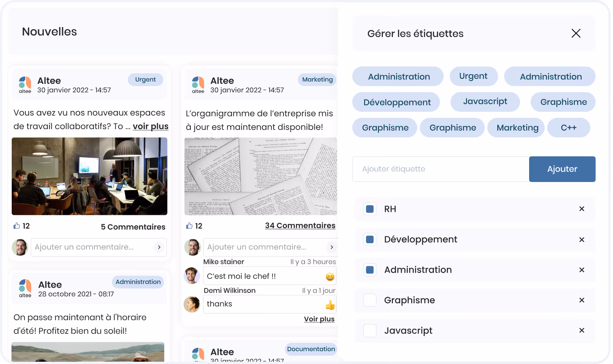This screenshot has width=613, height=364.
Task: Select the Développement chip above the input
Action: point(396,102)
